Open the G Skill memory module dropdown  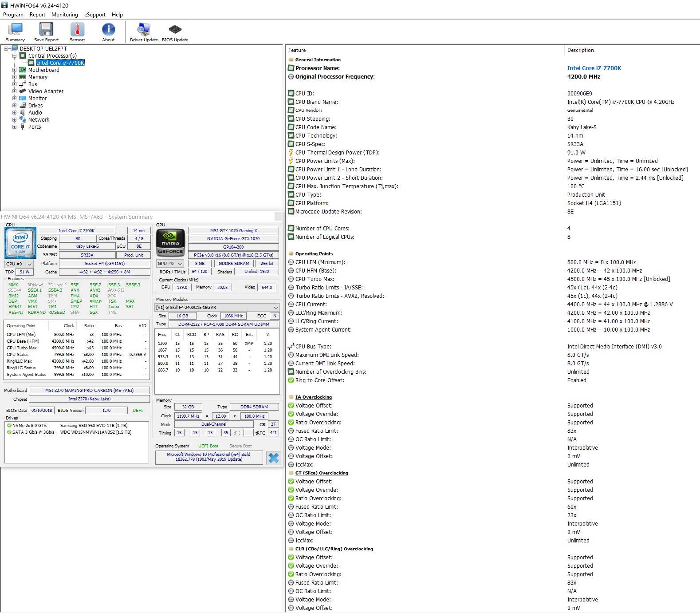tap(217, 307)
